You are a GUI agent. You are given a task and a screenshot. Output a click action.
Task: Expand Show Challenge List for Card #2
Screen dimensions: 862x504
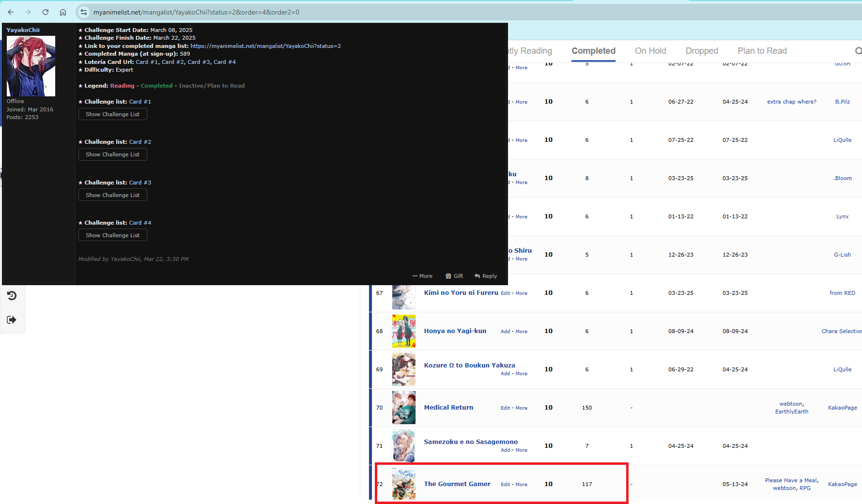pyautogui.click(x=113, y=154)
